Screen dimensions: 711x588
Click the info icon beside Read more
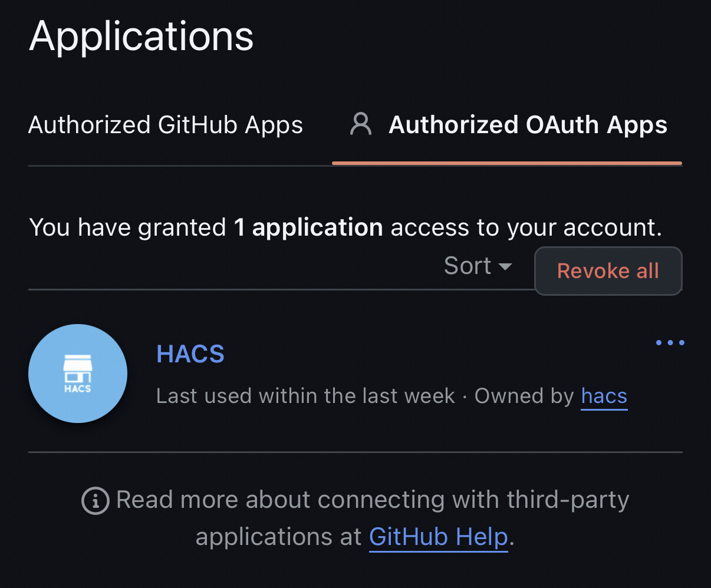click(95, 501)
